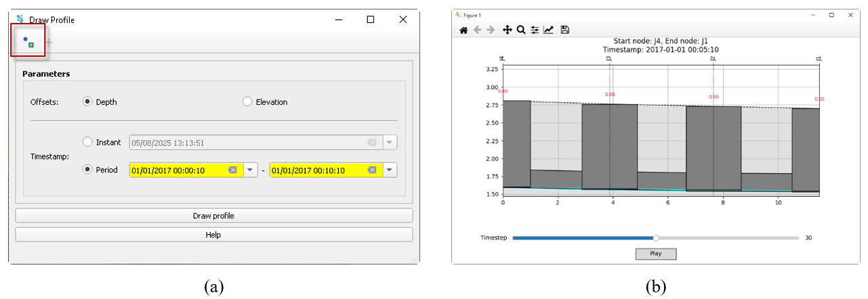
Task: Select the Pan move tool icon
Action: [x=507, y=30]
